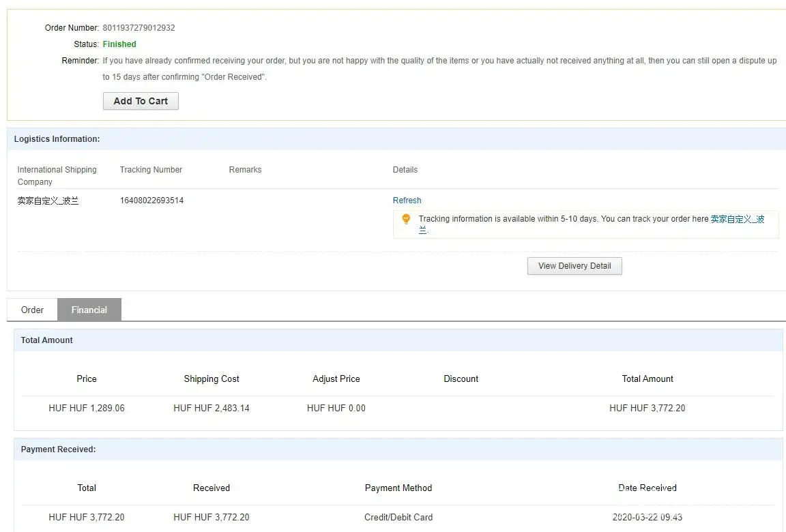Click the Payment Received section header
Image resolution: width=786 pixels, height=532 pixels.
(x=58, y=449)
